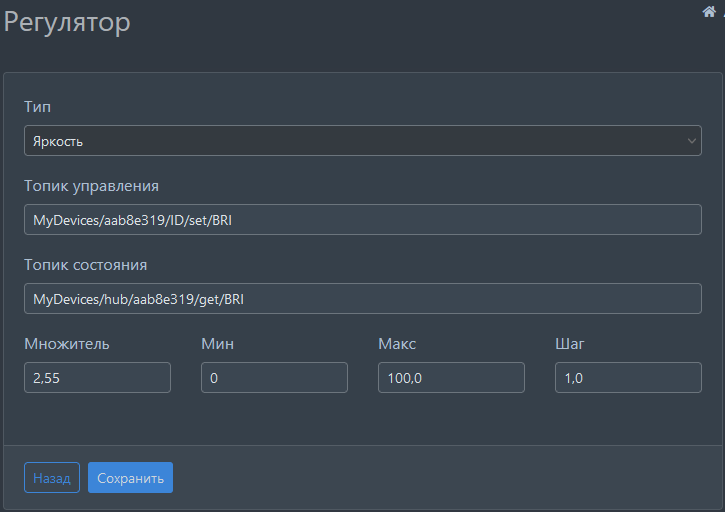Image resolution: width=725 pixels, height=512 pixels.
Task: Click the chevron arrow of type selector
Action: point(691,141)
